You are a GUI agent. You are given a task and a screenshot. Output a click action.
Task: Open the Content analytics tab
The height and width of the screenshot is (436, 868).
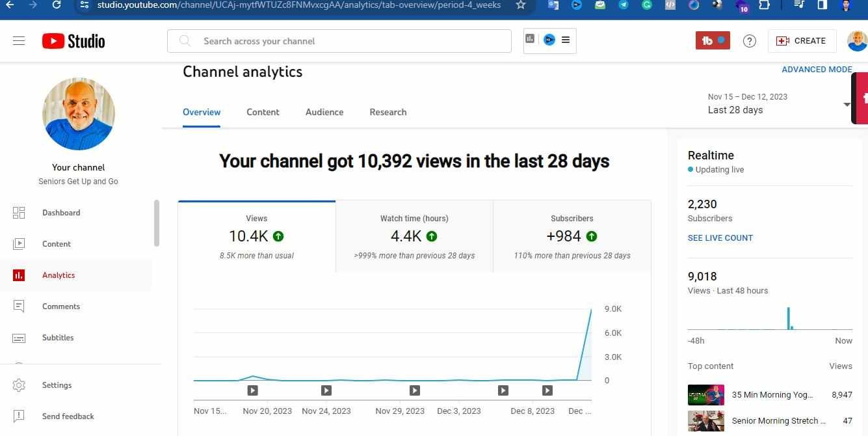click(263, 112)
